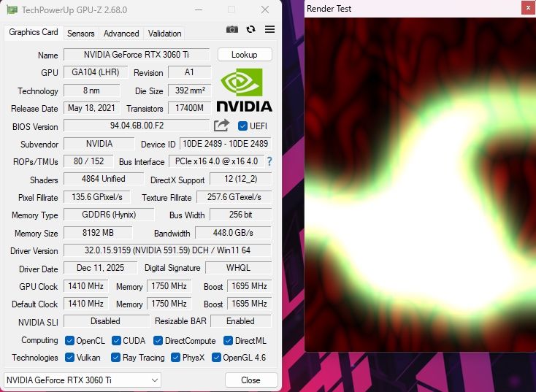Click the Driver Date Dec 11, 2025
Image resolution: width=536 pixels, height=392 pixels.
click(101, 268)
